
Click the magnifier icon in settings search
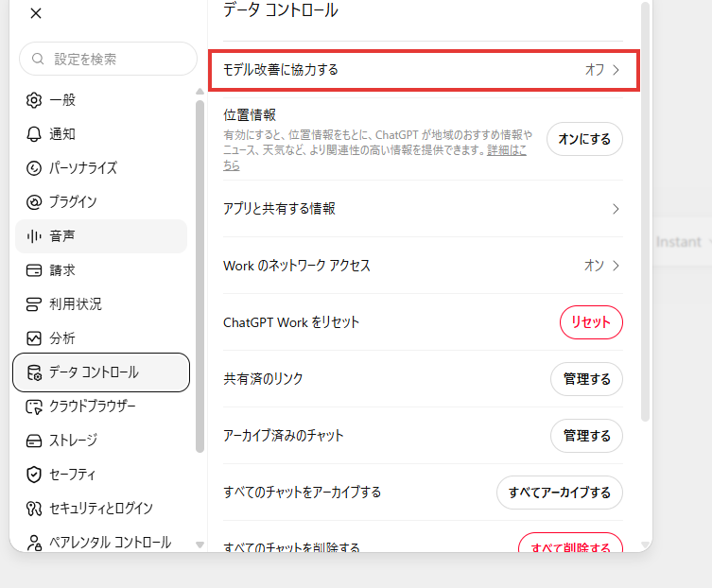pos(38,59)
